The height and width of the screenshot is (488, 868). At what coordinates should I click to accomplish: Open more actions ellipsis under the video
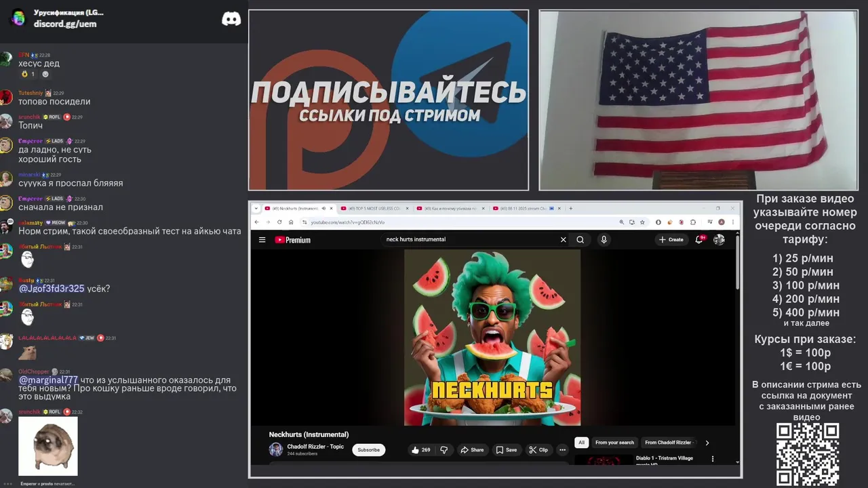tap(562, 449)
